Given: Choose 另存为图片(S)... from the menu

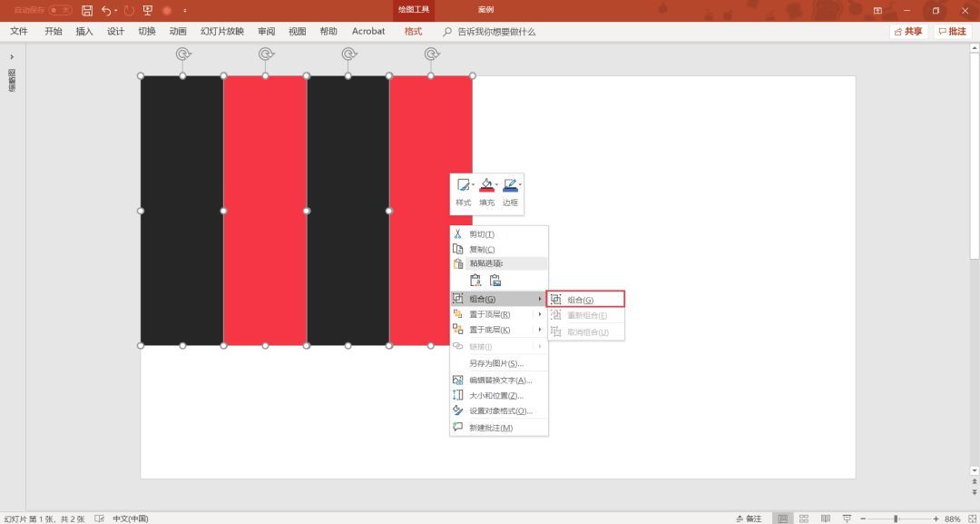Looking at the screenshot, I should click(x=499, y=363).
